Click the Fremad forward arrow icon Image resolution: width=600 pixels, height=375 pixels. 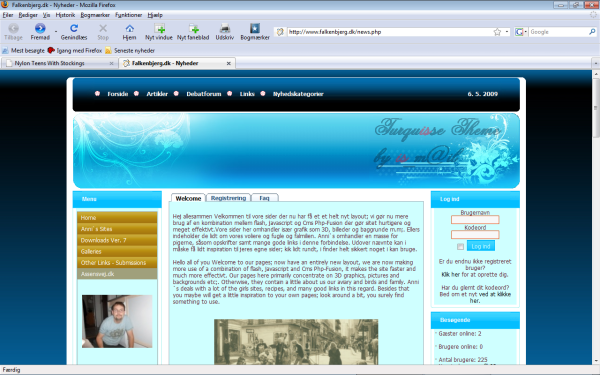(40, 28)
